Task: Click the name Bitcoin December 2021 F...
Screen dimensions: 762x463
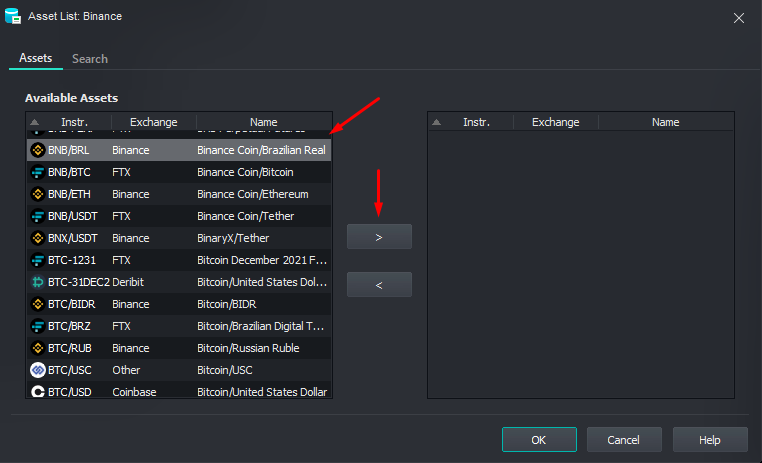Action: pyautogui.click(x=262, y=260)
